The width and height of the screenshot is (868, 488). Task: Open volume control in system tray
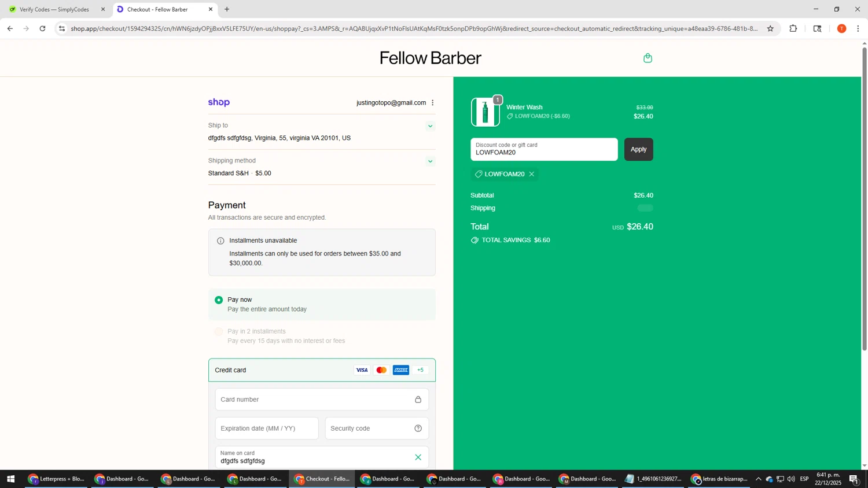click(791, 479)
